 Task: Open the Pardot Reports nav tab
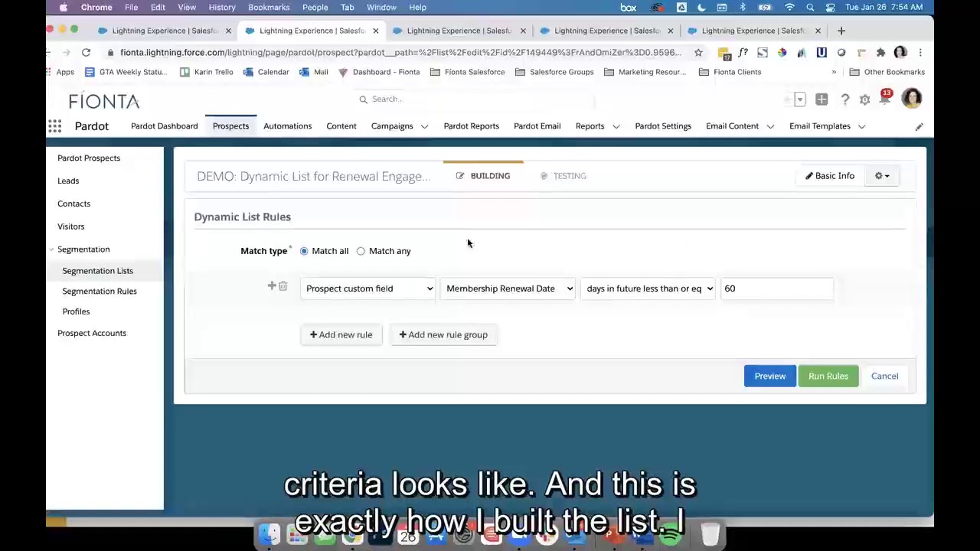coord(471,126)
